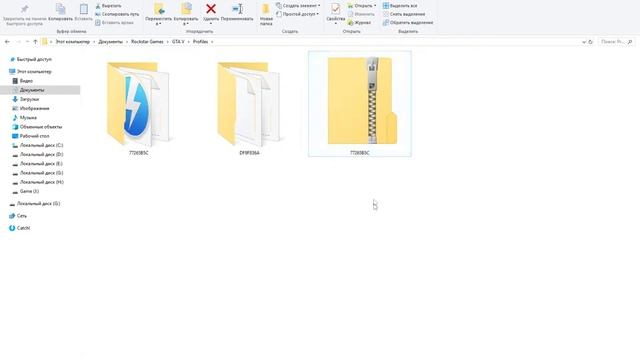Click GTA V in the address bar

click(178, 42)
